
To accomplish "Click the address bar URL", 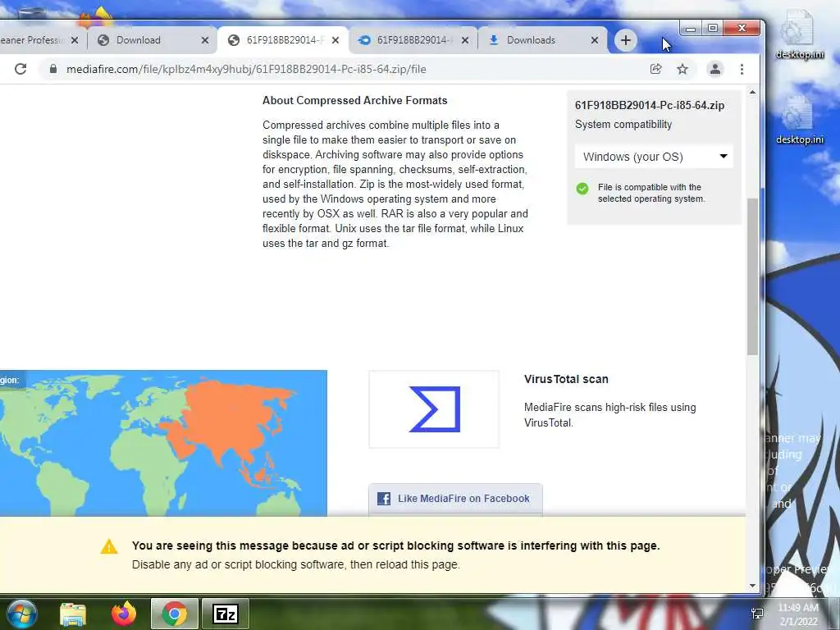I will [246, 69].
